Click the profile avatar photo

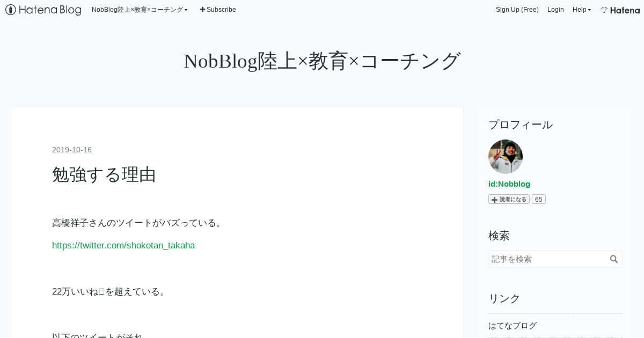[x=506, y=157]
